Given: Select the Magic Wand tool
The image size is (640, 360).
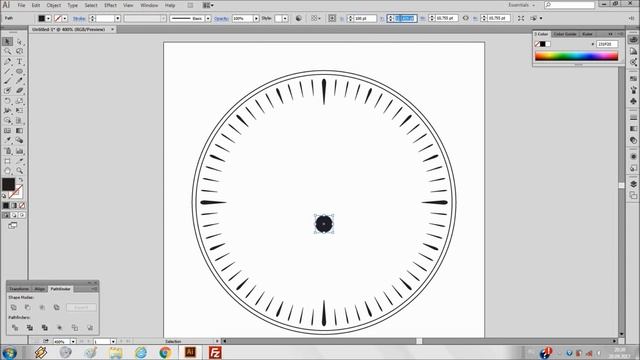Looking at the screenshot, I should pos(7,51).
